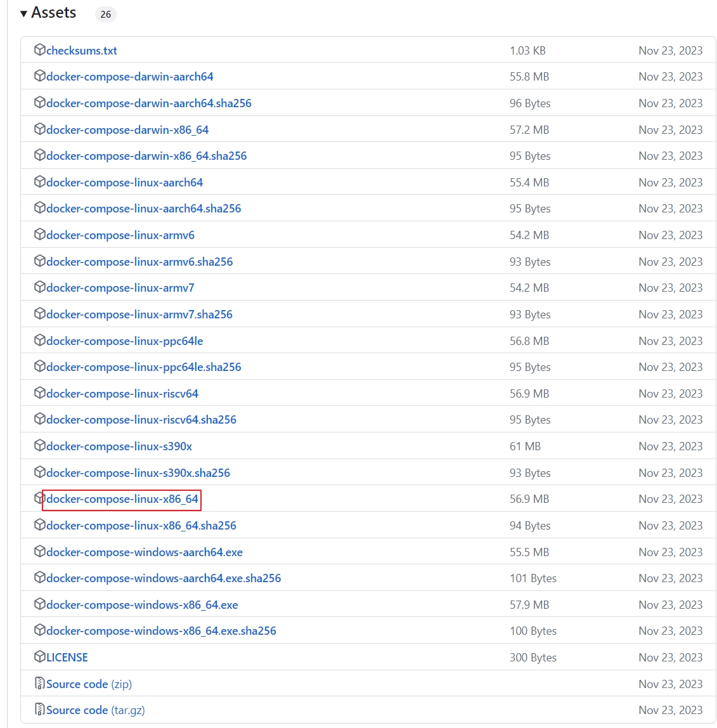This screenshot has height=728, width=717.
Task: Click the Nov 23, 2023 date on Source code (tar.gz) row
Action: click(670, 710)
